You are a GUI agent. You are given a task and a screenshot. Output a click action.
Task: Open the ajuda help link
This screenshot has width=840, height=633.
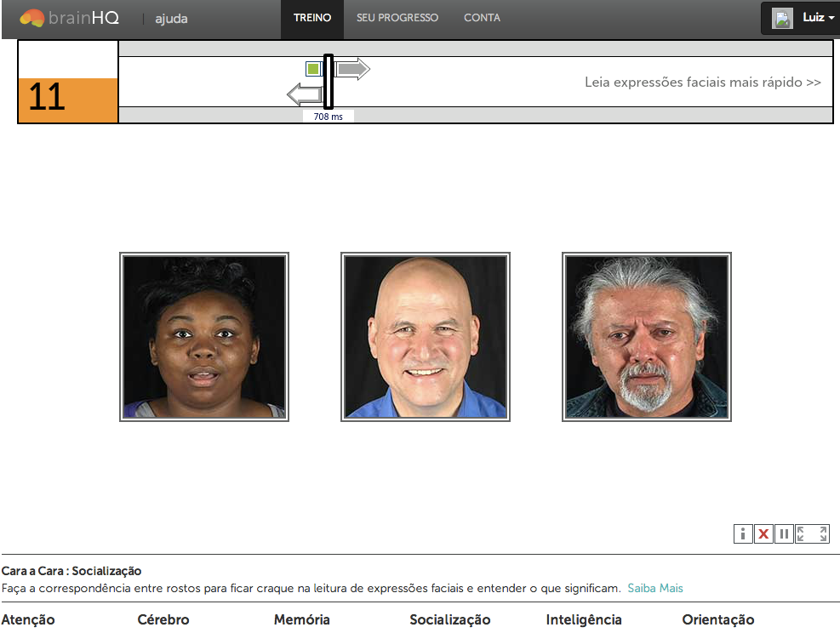(171, 19)
